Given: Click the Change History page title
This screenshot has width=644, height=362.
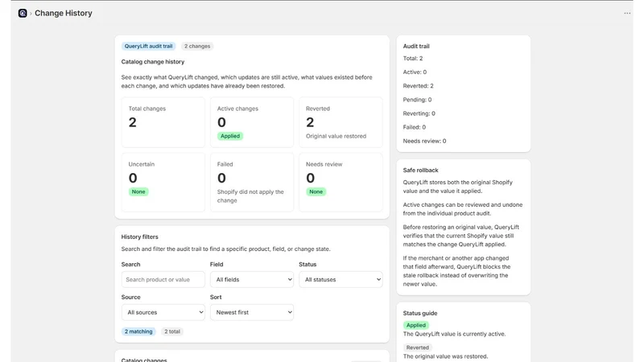Looking at the screenshot, I should pos(64,13).
